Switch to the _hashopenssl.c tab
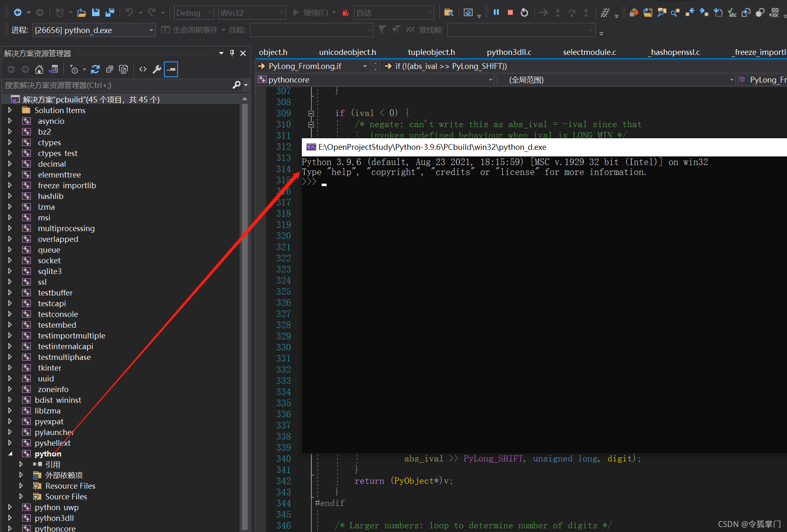The image size is (787, 532). (674, 52)
